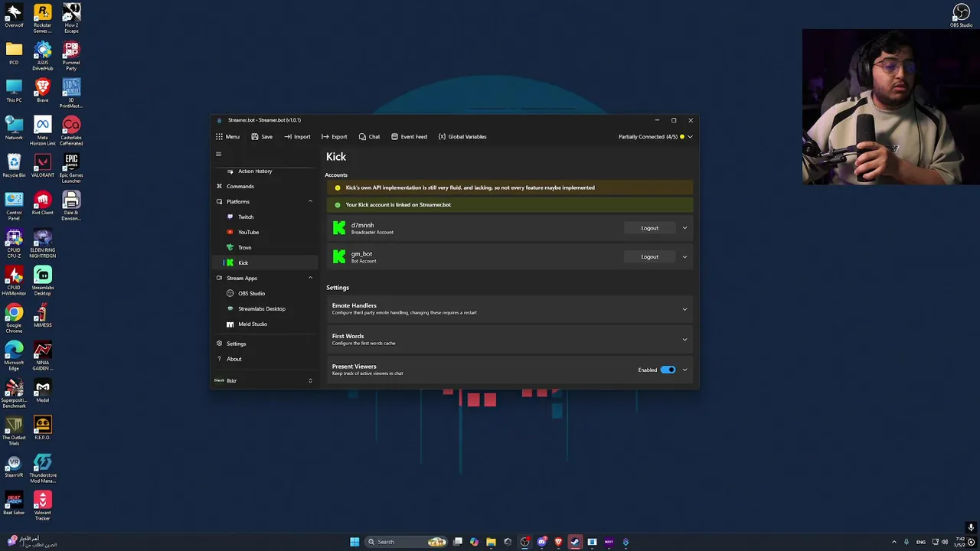Open the R.E.P.O. desktop icon
The width and height of the screenshot is (980, 551).
click(x=43, y=428)
